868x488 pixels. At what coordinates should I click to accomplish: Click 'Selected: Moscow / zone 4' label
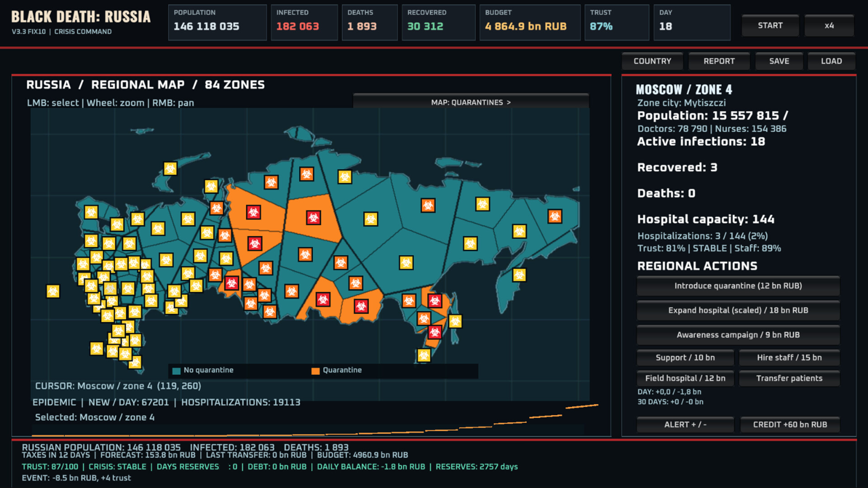click(x=95, y=418)
